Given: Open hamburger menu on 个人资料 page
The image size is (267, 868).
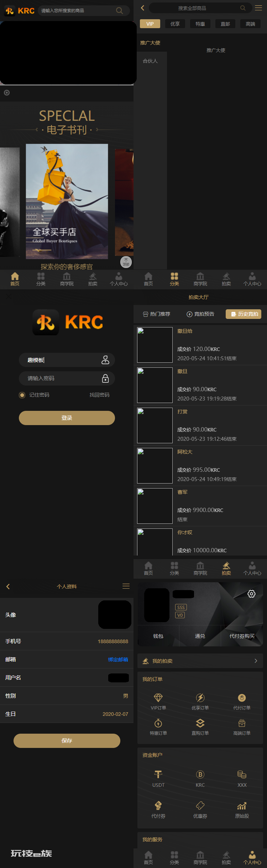Looking at the screenshot, I should 126,586.
